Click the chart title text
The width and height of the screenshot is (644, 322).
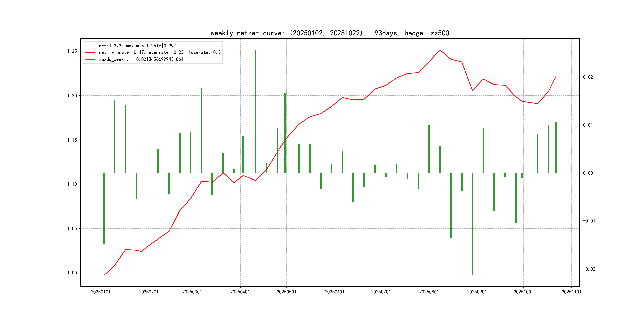(x=330, y=33)
